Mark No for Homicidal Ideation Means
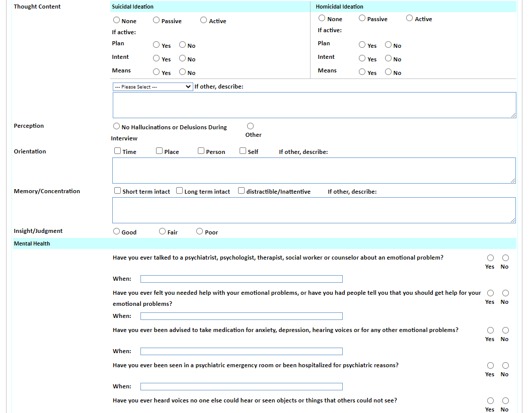This screenshot has width=532, height=413. point(389,72)
